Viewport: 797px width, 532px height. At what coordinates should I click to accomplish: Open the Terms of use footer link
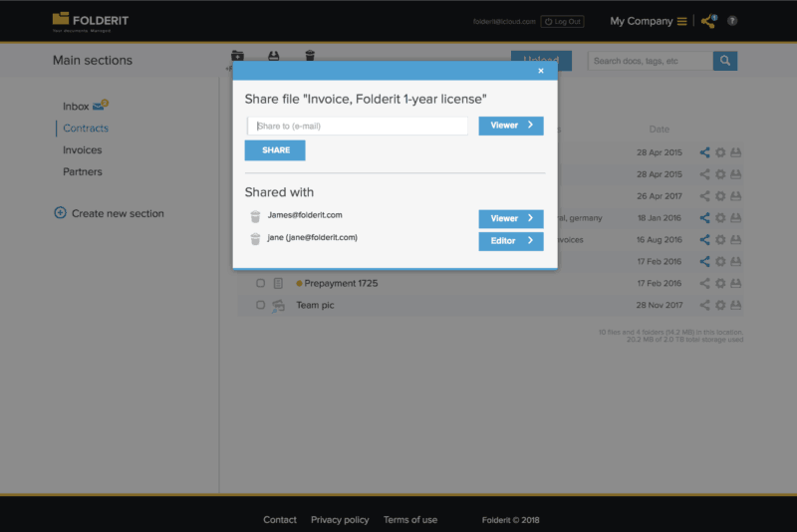(x=410, y=520)
